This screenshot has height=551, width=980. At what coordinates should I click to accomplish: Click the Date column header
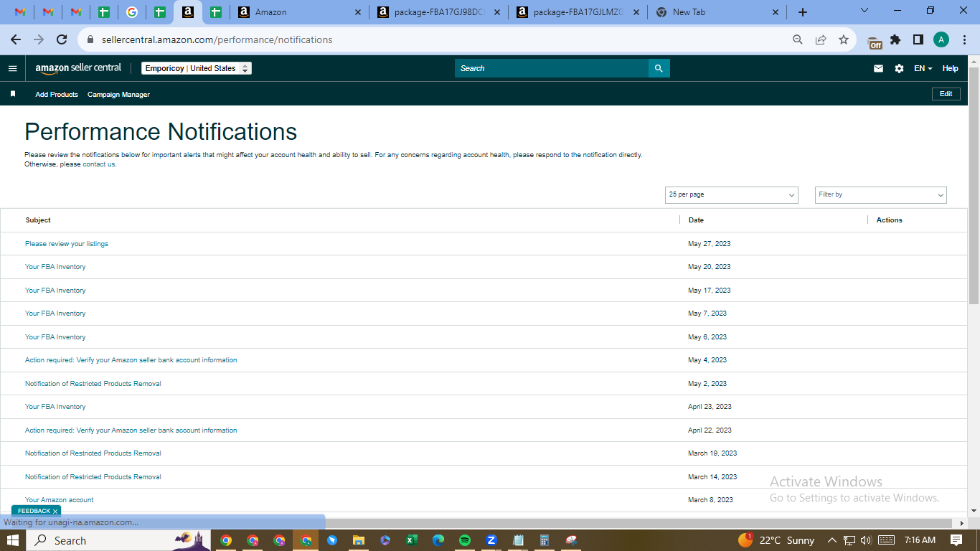pyautogui.click(x=696, y=220)
